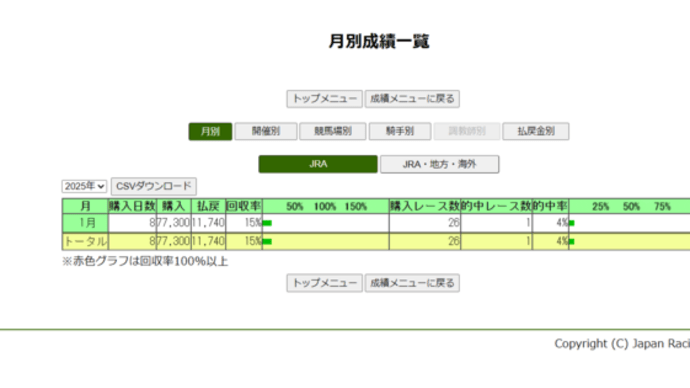Click the 月別成績一覧 page title
Screen dimensions: 690x388
click(379, 41)
